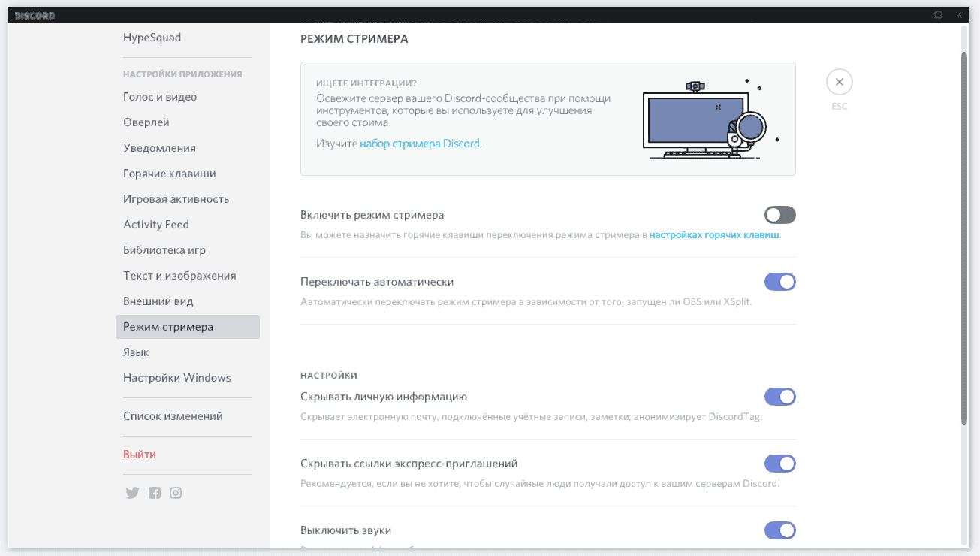The width and height of the screenshot is (980, 556).
Task: Click the OBS or XSplit description text
Action: [526, 302]
